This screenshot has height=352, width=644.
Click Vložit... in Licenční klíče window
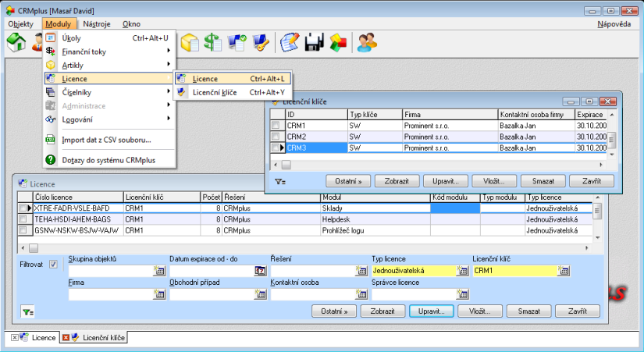pyautogui.click(x=494, y=181)
